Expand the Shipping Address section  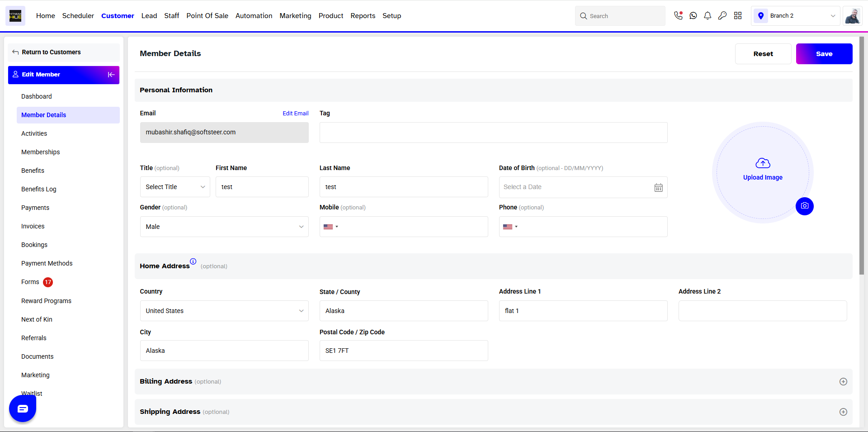tap(843, 412)
